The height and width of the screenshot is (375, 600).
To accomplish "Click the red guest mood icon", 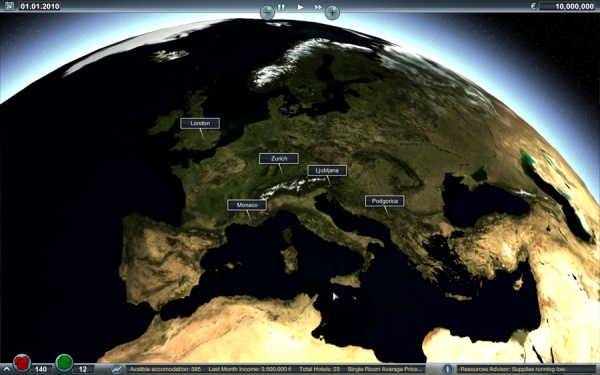I will [x=22, y=362].
